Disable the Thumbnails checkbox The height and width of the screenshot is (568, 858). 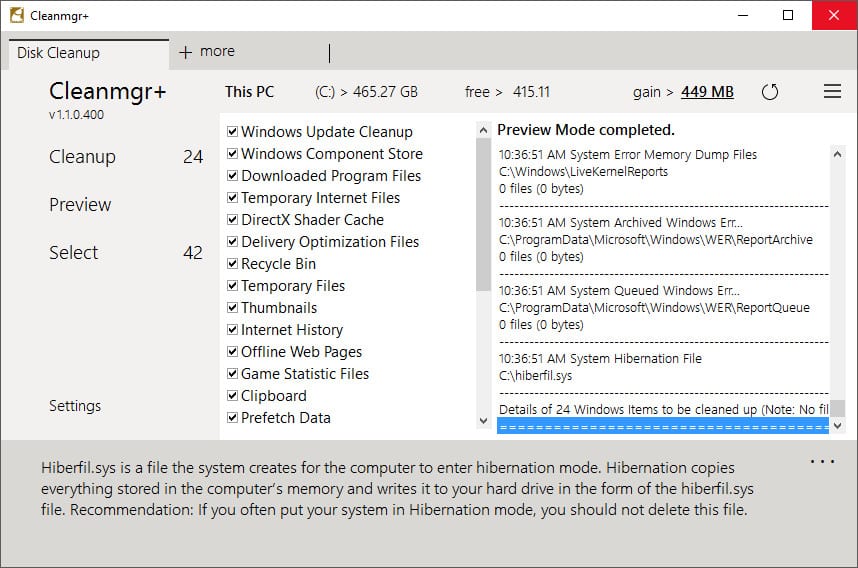pos(232,308)
